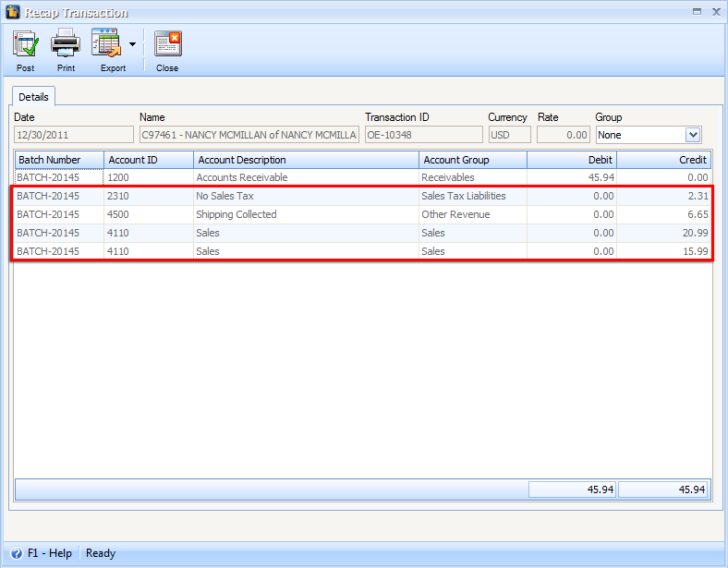This screenshot has width=728, height=568.
Task: Sort by Debit column header
Action: coord(572,160)
